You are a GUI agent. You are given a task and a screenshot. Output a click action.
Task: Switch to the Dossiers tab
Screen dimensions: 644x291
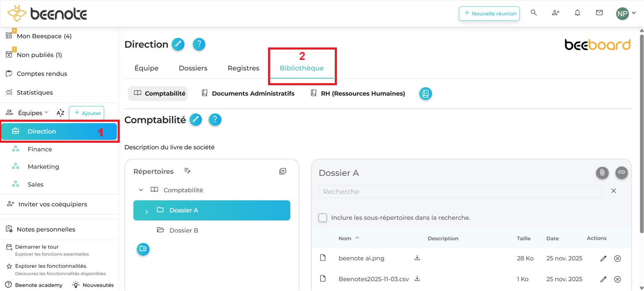[193, 68]
